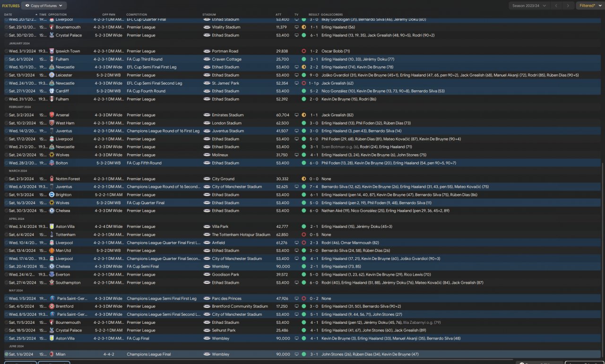Screen dimensions: 605x364
Task: Click the Man Utd club badge
Action: pyautogui.click(x=52, y=251)
